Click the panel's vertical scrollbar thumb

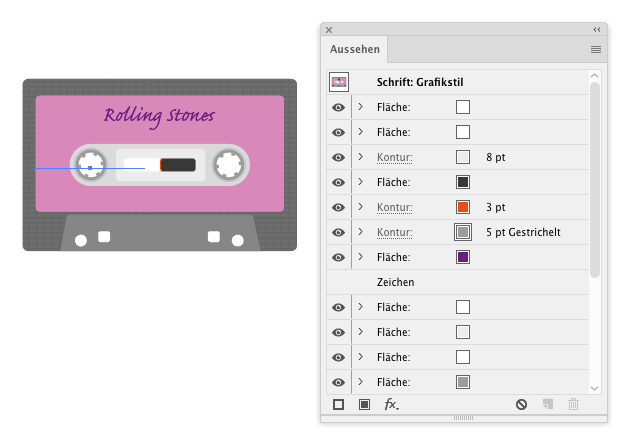[x=595, y=180]
